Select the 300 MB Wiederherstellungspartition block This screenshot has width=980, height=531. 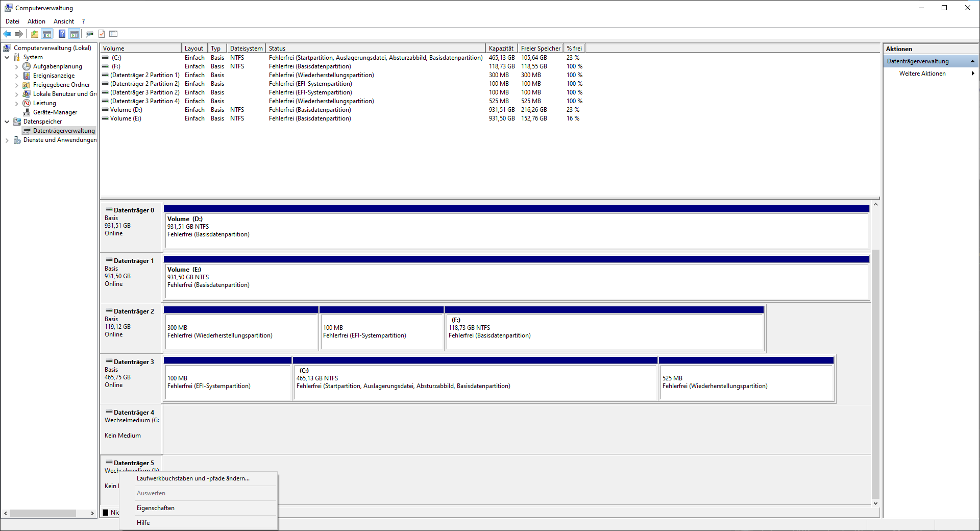click(241, 328)
